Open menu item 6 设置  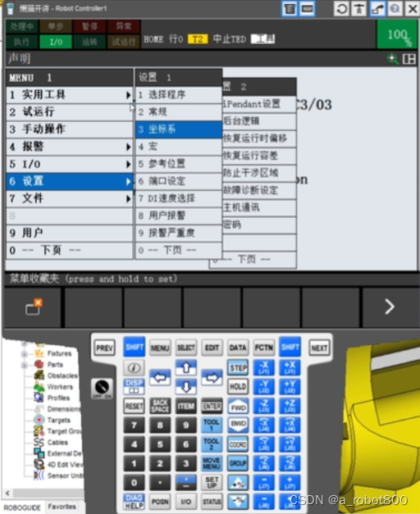70,181
